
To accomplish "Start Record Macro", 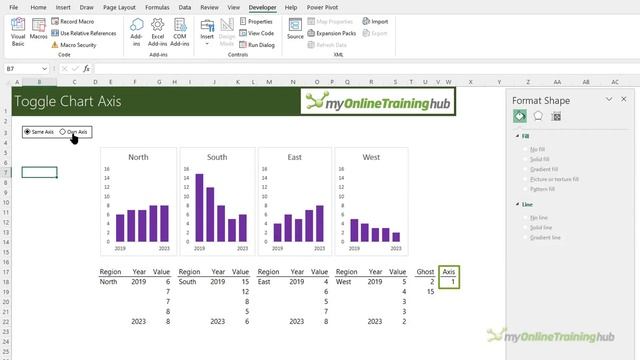I will coord(73,21).
